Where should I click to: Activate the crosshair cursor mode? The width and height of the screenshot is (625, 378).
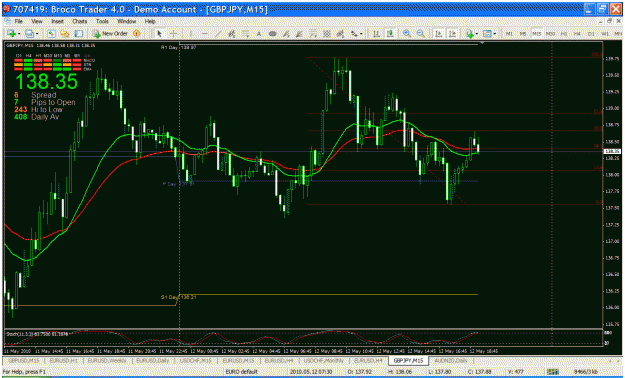[173, 34]
